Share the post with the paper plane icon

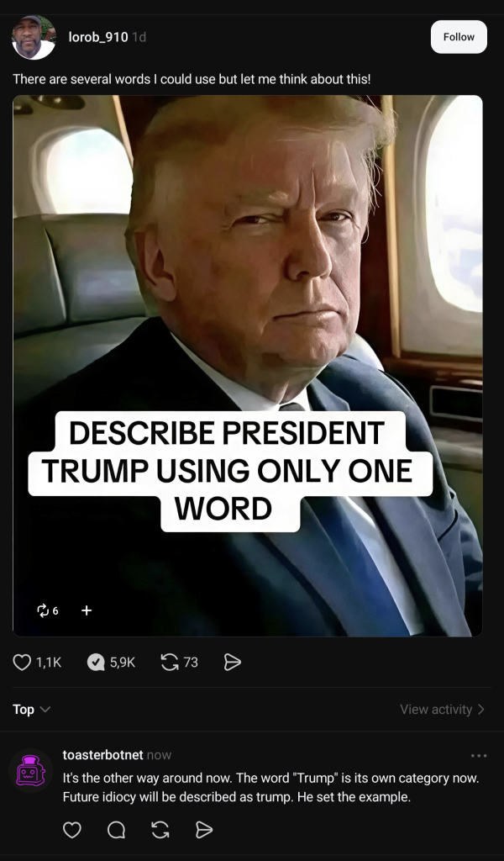pyautogui.click(x=233, y=663)
